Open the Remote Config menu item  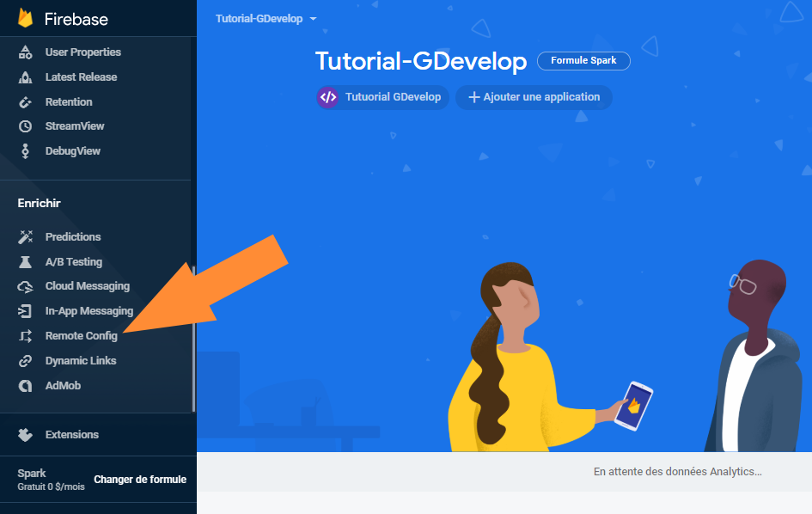tap(81, 336)
